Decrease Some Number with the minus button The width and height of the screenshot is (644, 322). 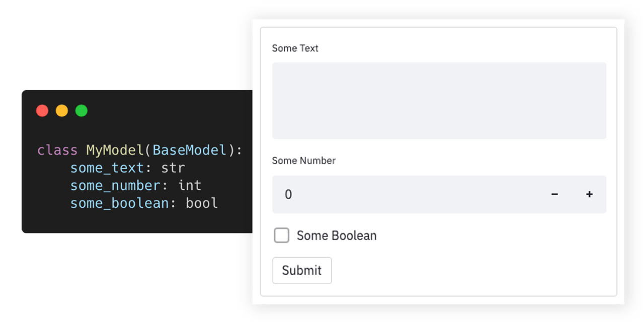[554, 194]
